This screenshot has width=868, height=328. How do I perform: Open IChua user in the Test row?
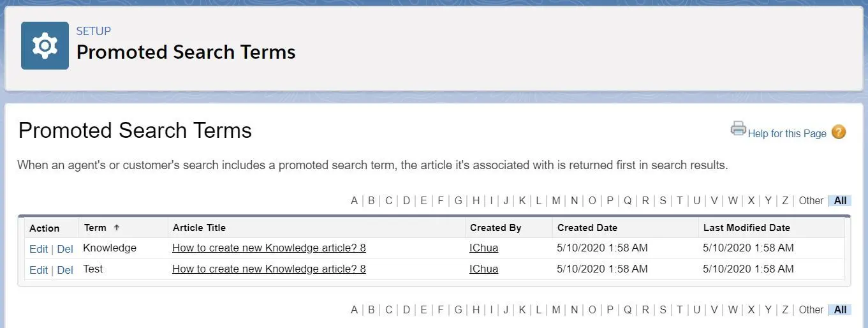point(483,269)
